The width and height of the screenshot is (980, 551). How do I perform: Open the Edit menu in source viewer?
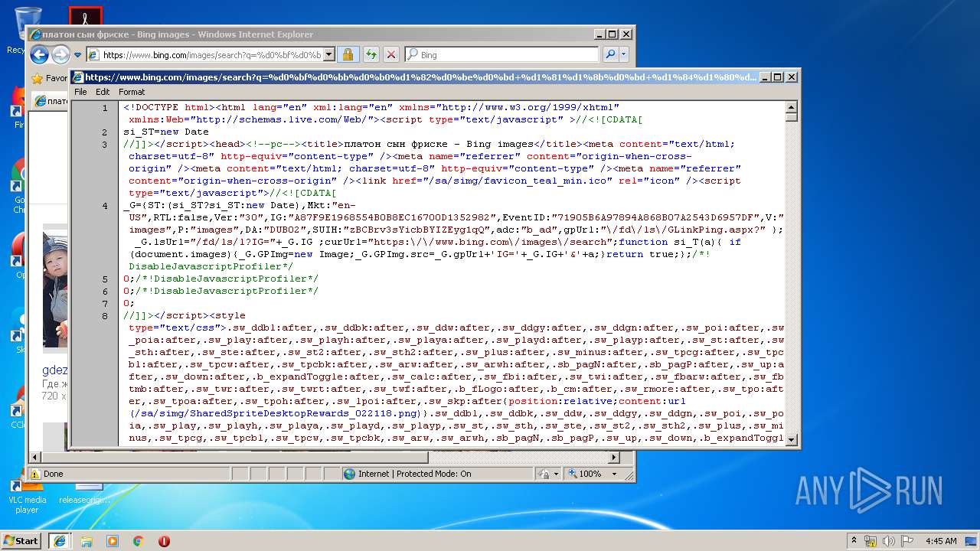click(x=103, y=92)
